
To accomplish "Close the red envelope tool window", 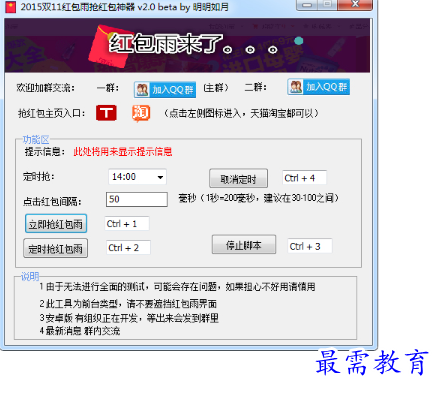I will tap(355, 5).
